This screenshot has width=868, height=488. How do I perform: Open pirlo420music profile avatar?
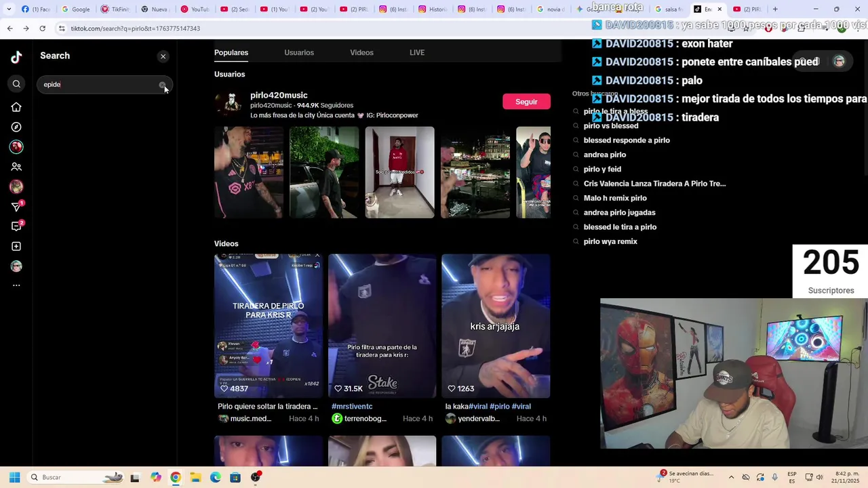[229, 104]
